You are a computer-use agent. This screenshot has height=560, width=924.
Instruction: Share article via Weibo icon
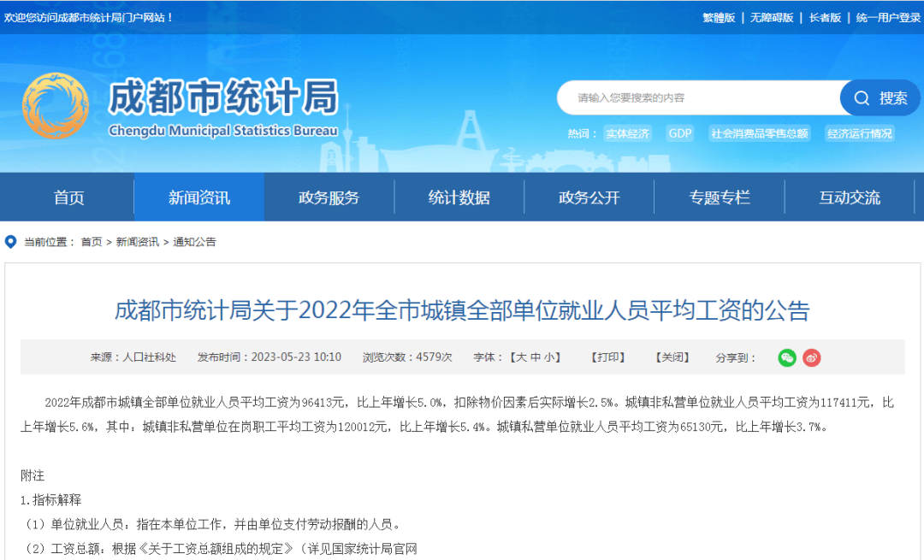811,357
